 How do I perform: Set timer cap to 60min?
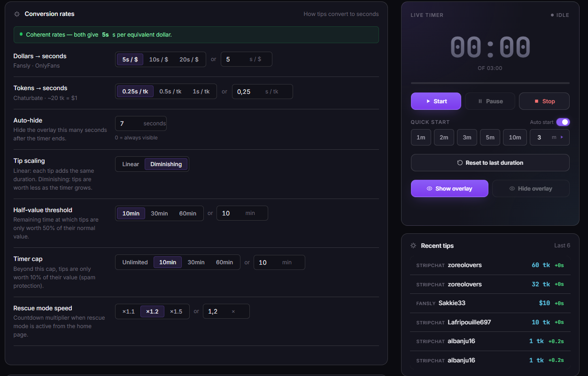click(224, 262)
